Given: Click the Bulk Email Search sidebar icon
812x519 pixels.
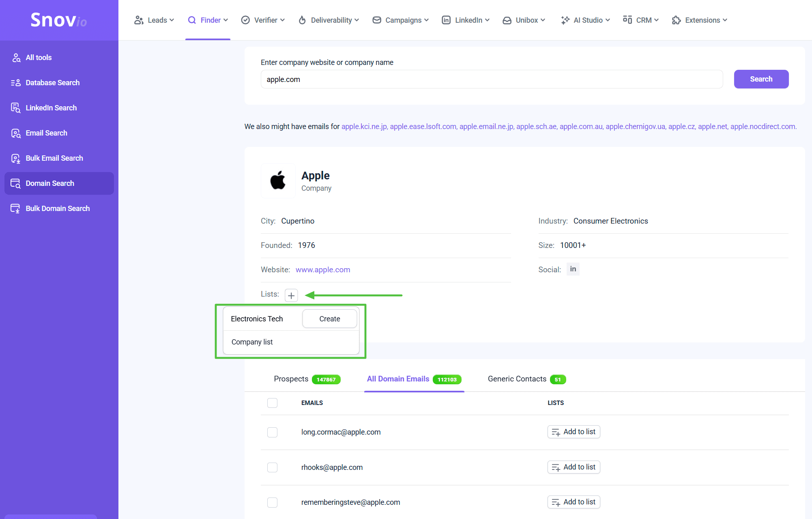Looking at the screenshot, I should tap(15, 158).
